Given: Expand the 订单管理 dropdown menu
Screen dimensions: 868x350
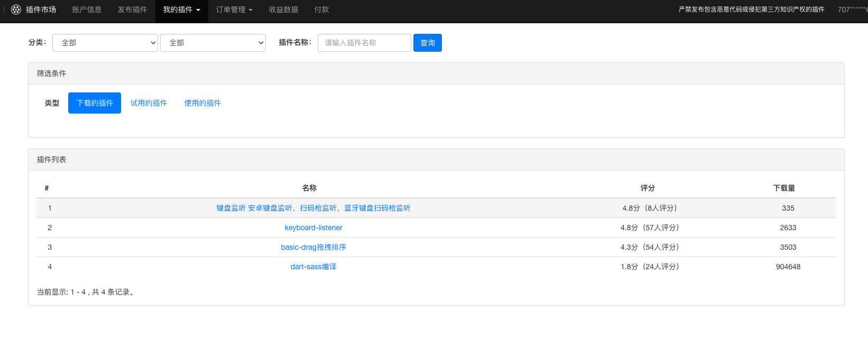Looking at the screenshot, I should pos(234,10).
